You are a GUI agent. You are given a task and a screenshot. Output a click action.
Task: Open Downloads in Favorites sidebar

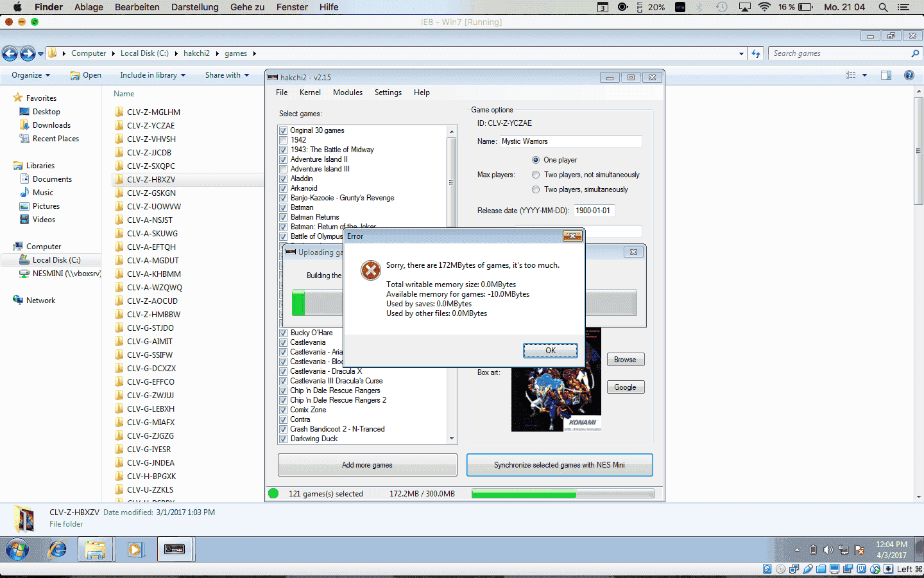click(x=51, y=125)
